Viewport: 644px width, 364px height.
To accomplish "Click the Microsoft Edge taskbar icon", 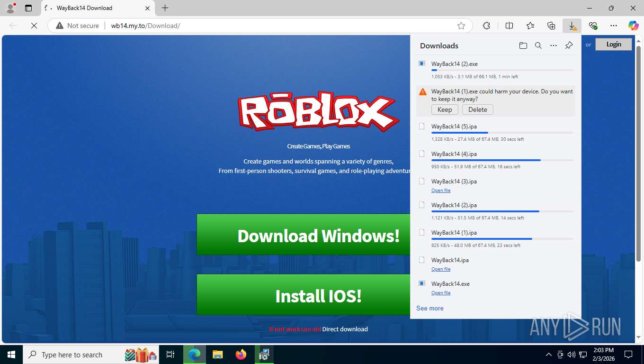I will pyautogui.click(x=194, y=355).
